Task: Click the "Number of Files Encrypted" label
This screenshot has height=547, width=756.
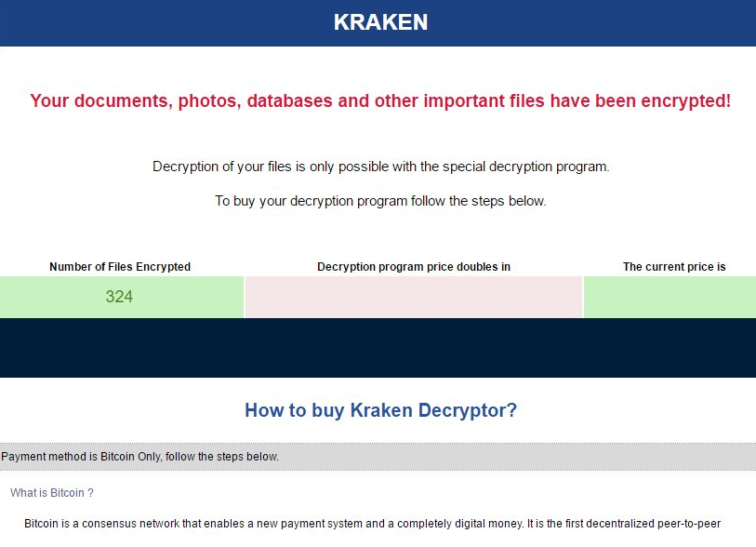Action: click(120, 267)
